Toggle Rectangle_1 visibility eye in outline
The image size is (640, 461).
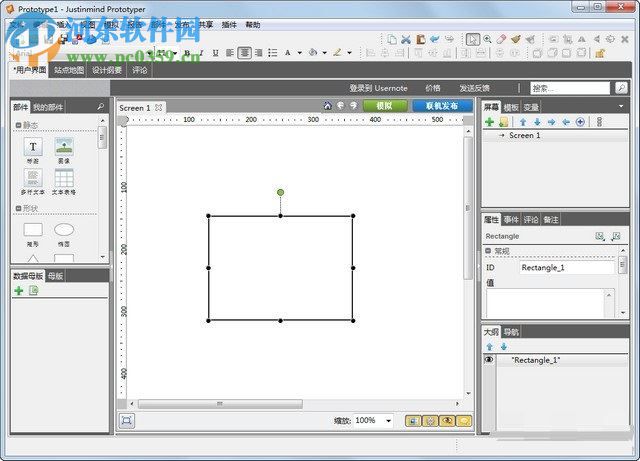(489, 360)
